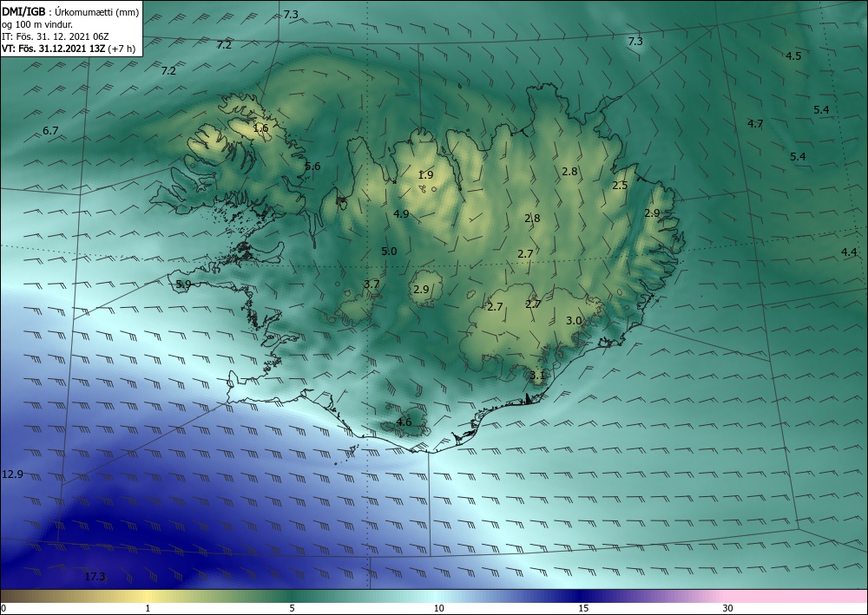Click the 4.9 value label

click(x=401, y=214)
